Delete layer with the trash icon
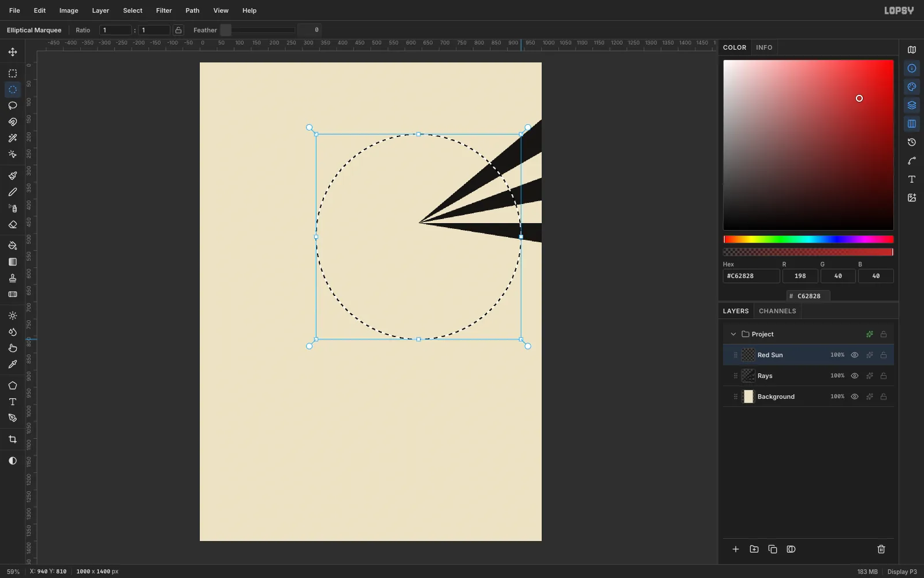924x578 pixels. [x=881, y=549]
